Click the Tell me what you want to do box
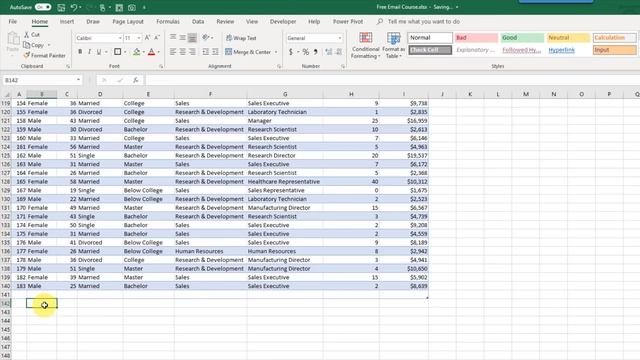 tap(423, 21)
